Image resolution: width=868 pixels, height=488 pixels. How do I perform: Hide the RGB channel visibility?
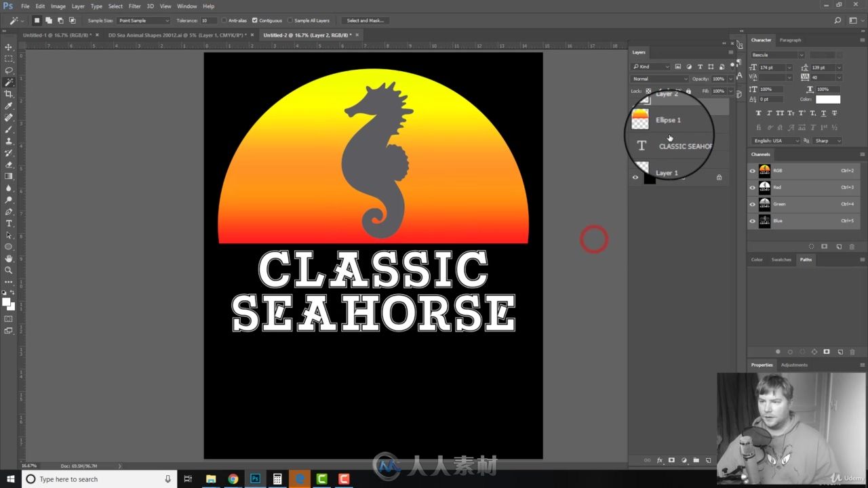752,171
